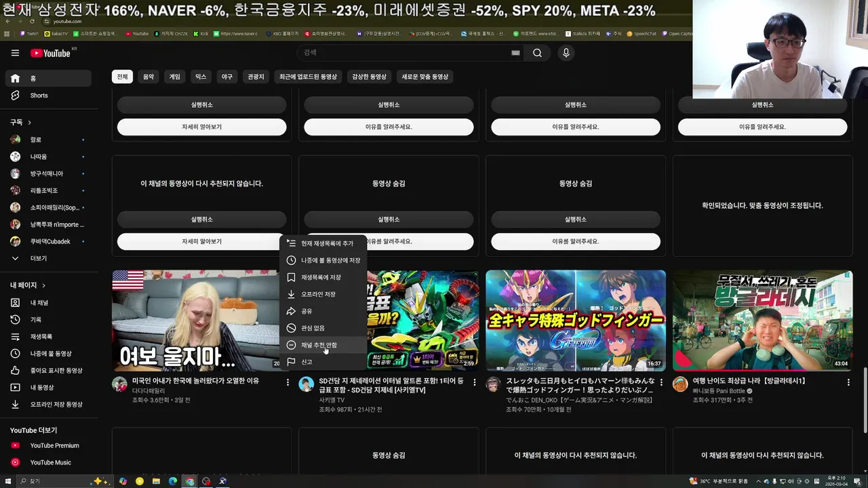Image resolution: width=868 pixels, height=488 pixels.
Task: Open 기록 watch history
Action: tap(47, 320)
